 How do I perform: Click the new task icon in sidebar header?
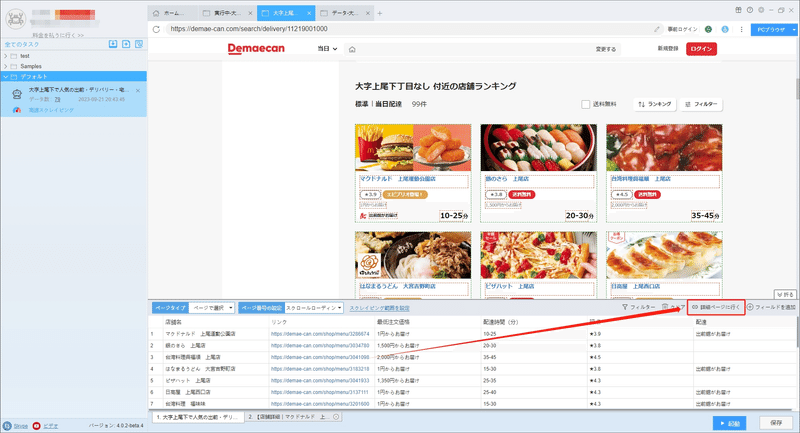126,44
